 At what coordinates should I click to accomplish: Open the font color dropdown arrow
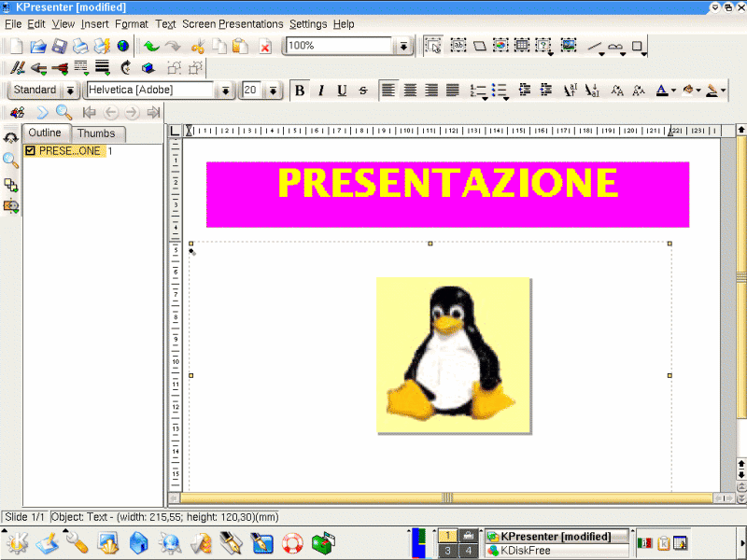pos(673,90)
